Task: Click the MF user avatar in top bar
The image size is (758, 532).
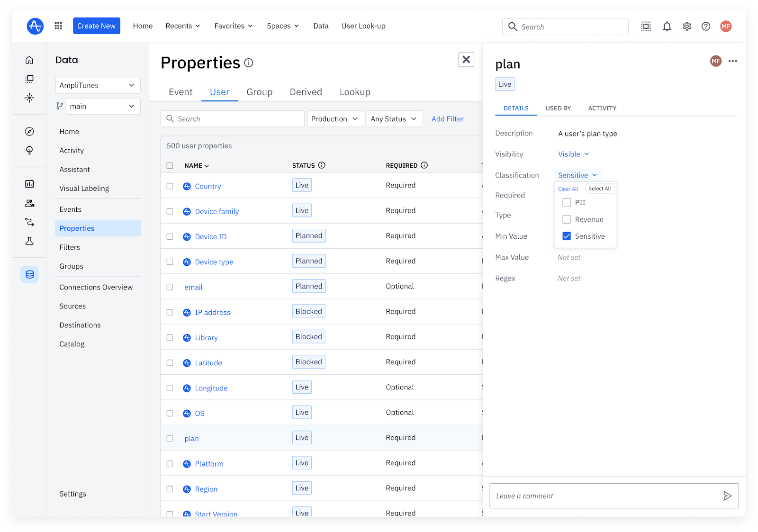Action: (x=726, y=27)
